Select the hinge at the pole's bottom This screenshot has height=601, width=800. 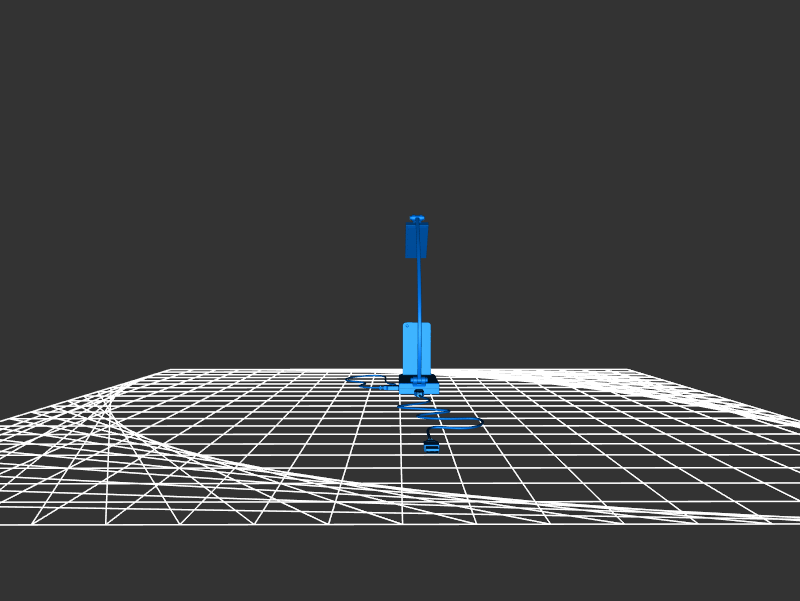click(x=418, y=378)
